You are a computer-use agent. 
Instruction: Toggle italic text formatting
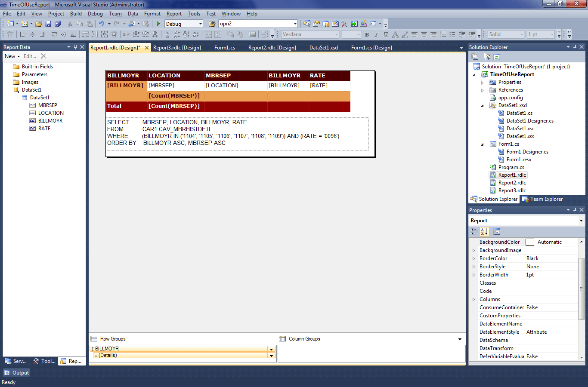376,34
